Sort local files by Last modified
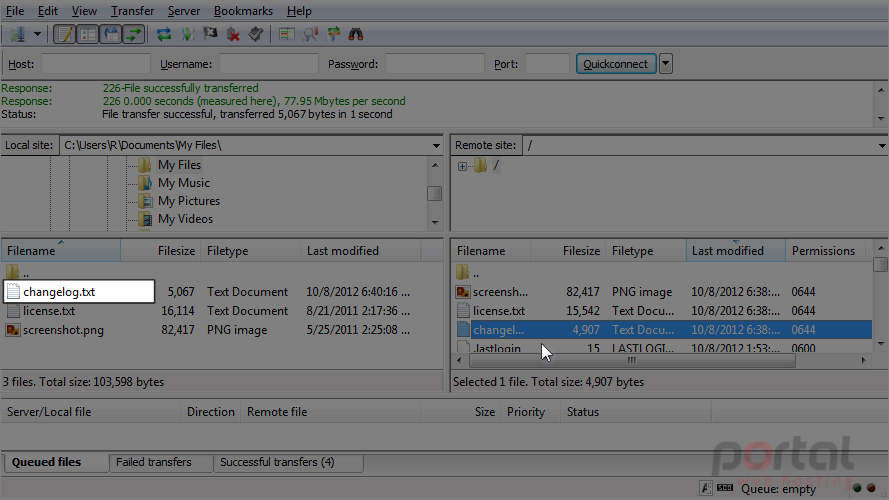889x500 pixels. point(361,251)
